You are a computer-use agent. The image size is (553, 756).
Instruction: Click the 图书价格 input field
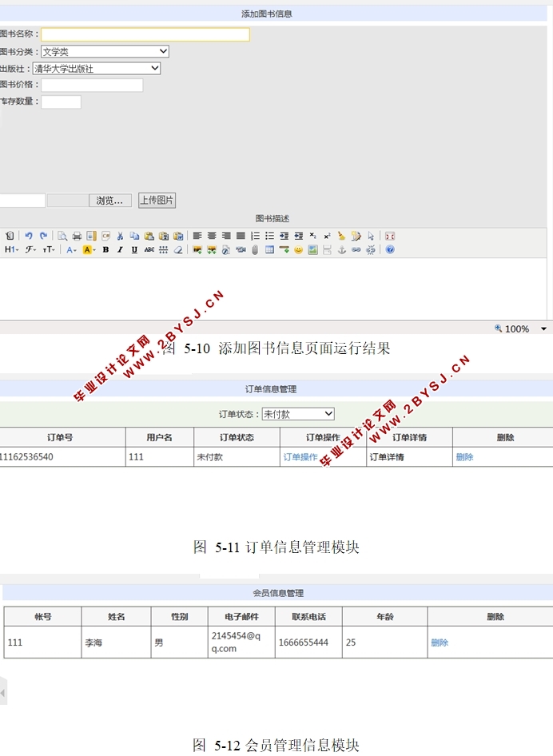[x=92, y=86]
